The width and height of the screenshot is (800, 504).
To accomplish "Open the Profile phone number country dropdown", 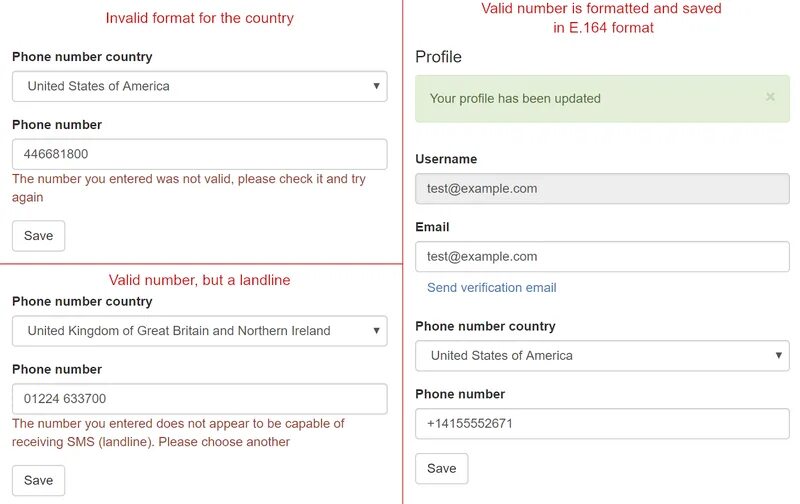I will click(602, 355).
